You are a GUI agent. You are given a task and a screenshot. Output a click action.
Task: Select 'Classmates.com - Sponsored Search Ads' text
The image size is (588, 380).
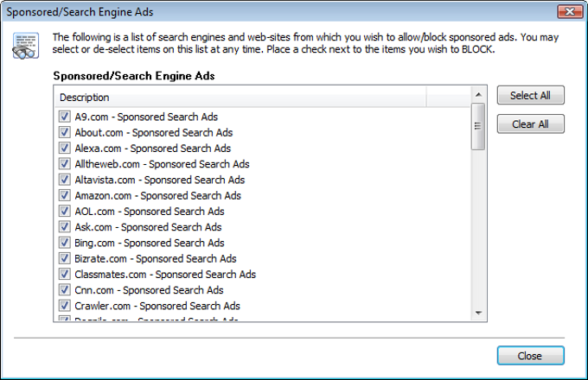click(x=165, y=274)
